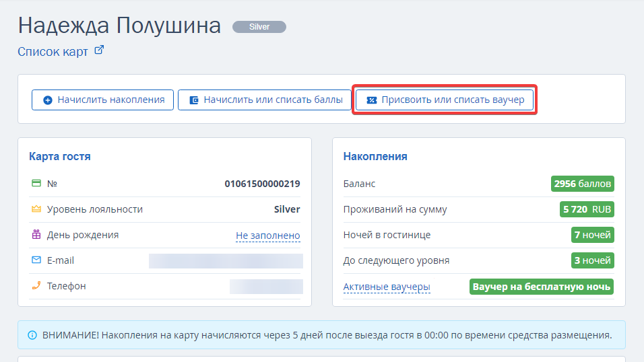644x362 pixels.
Task: Click the crown icon beside Уровень лояльности
Action: click(x=36, y=209)
